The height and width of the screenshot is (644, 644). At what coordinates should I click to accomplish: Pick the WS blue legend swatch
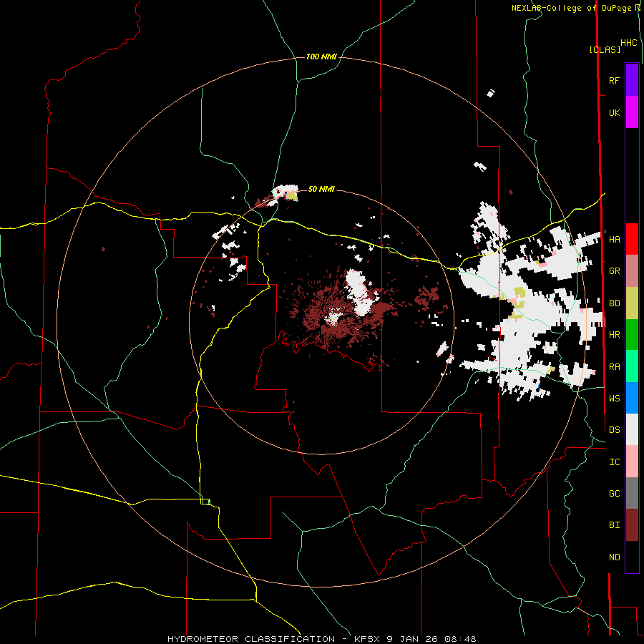click(632, 398)
